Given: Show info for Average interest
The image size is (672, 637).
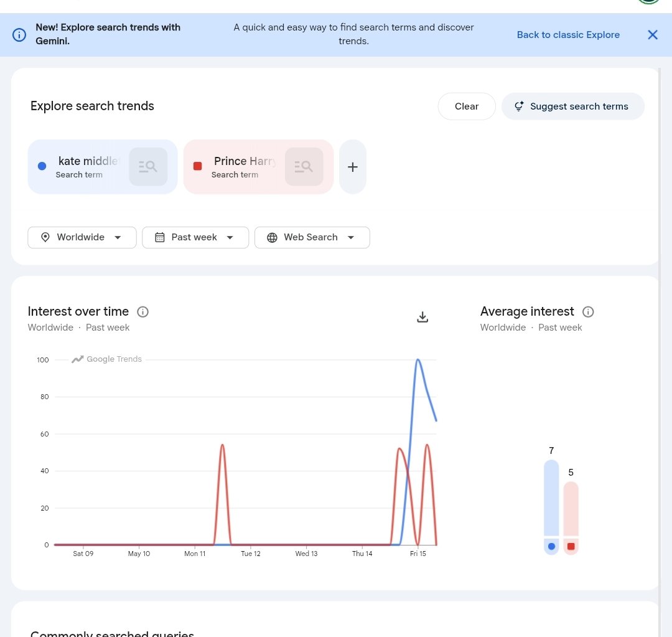Looking at the screenshot, I should click(587, 312).
